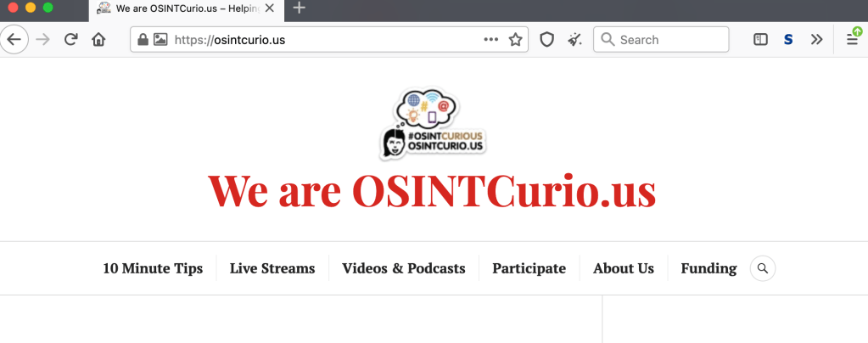Image resolution: width=868 pixels, height=343 pixels.
Task: Open the tracking protection shield
Action: click(547, 39)
